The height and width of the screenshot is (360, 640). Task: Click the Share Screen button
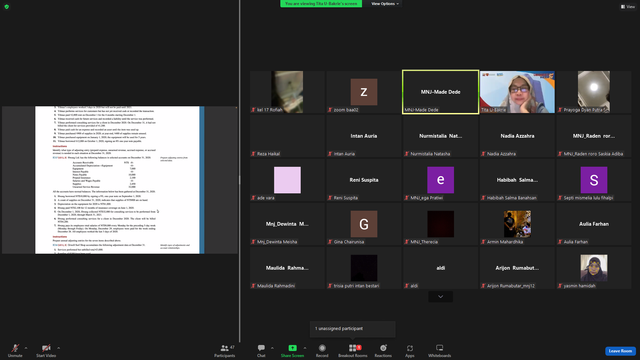(292, 350)
